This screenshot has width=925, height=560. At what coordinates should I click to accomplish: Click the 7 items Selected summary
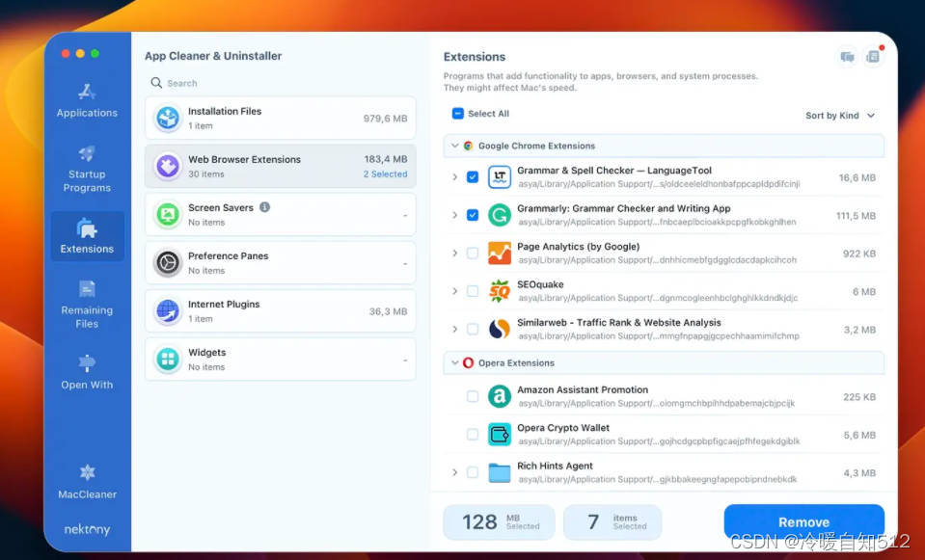pos(612,521)
